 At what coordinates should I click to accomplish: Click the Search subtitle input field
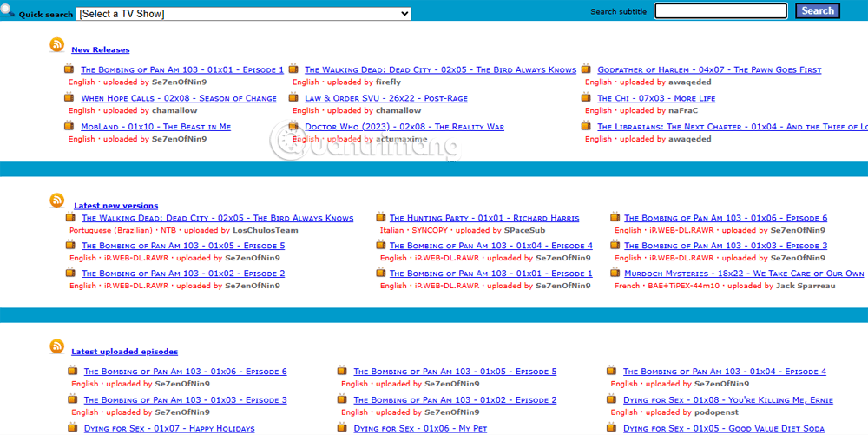[x=720, y=11]
